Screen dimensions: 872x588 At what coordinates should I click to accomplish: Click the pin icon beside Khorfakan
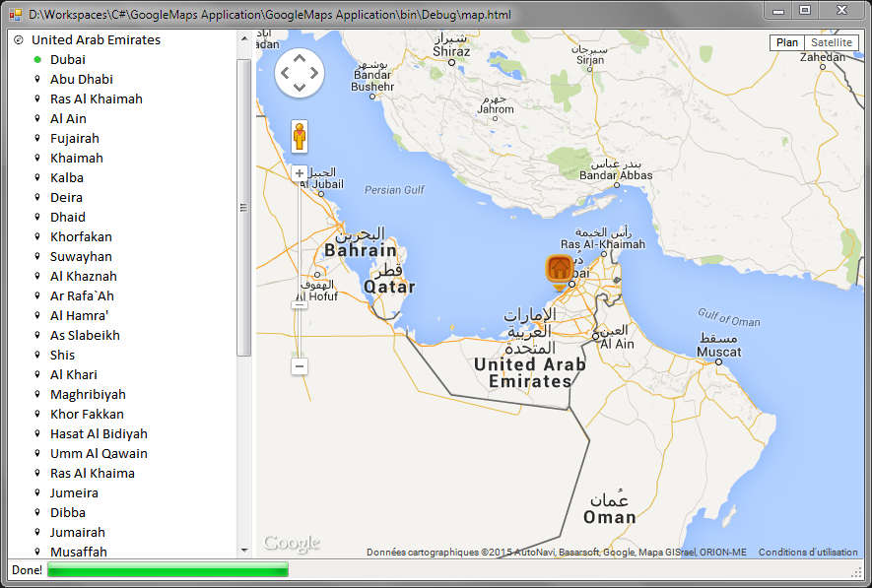[x=37, y=237]
